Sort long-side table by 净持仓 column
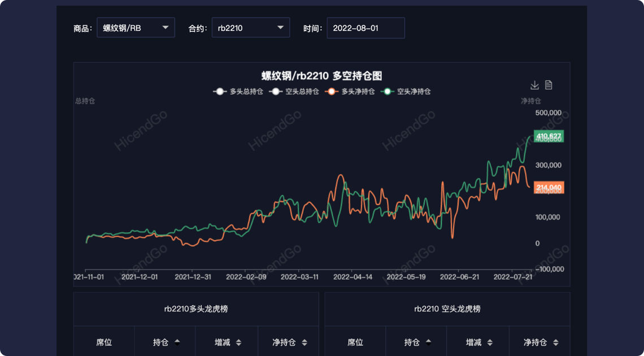Image resolution: width=644 pixels, height=356 pixels. pyautogui.click(x=304, y=342)
